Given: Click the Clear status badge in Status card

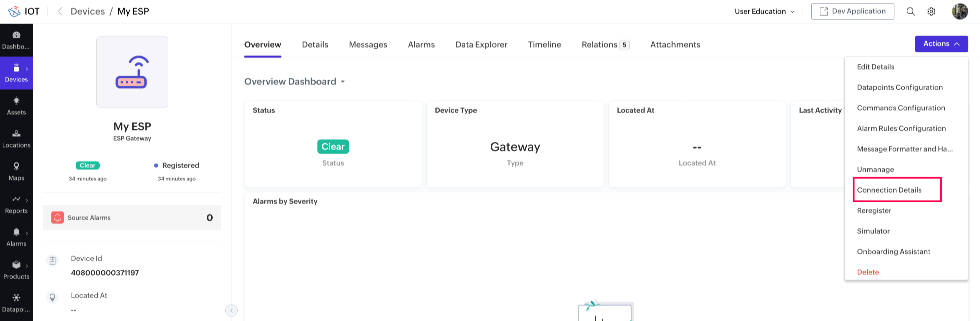Looking at the screenshot, I should click(333, 146).
